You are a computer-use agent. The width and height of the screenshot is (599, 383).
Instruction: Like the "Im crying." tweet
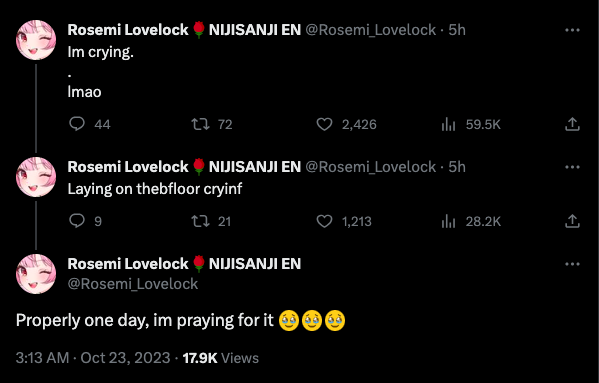click(346, 124)
